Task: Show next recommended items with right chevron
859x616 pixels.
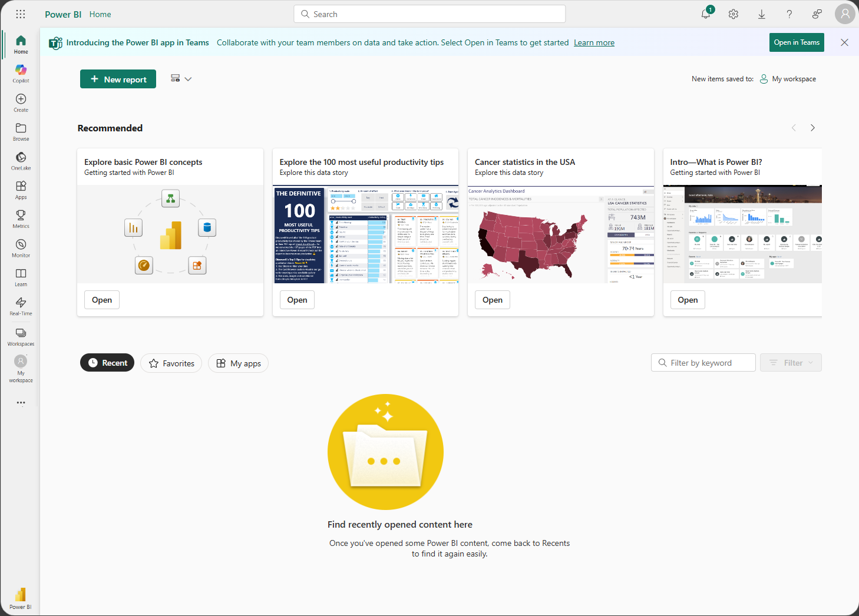Action: click(x=812, y=128)
